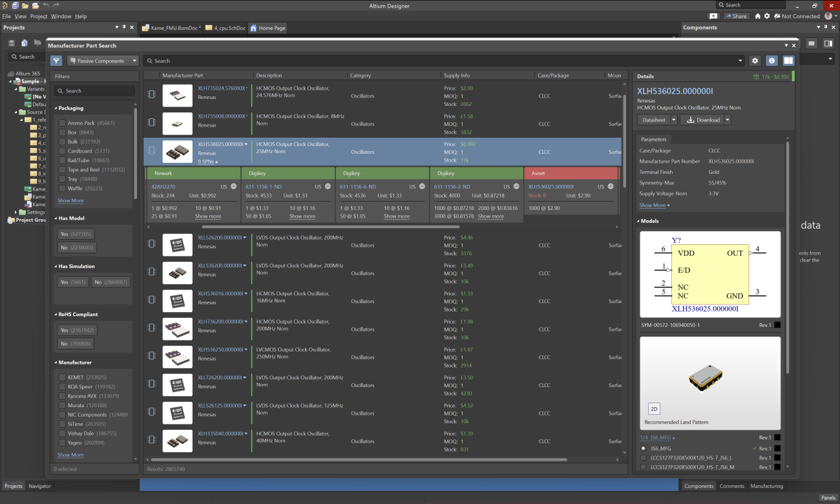Select LCCS127P320X500X120_HS-7_JS6_L footprint radio button
The image size is (840, 504).
[643, 457]
